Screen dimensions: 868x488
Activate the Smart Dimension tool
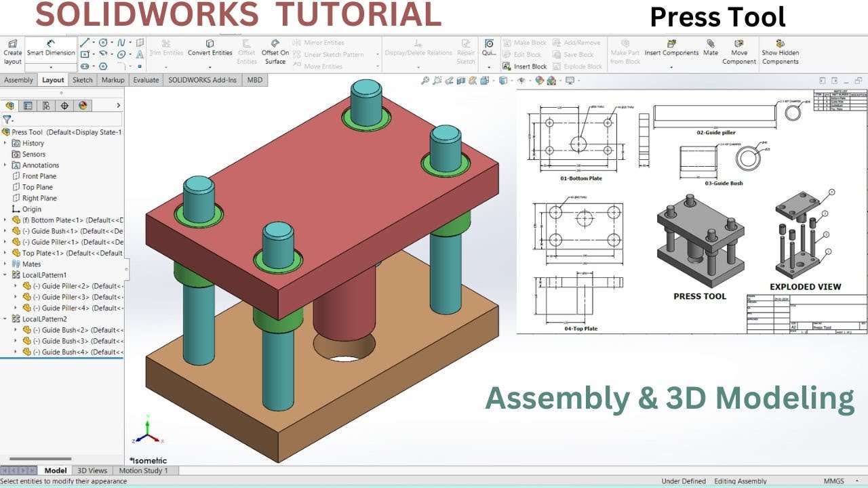tap(51, 48)
